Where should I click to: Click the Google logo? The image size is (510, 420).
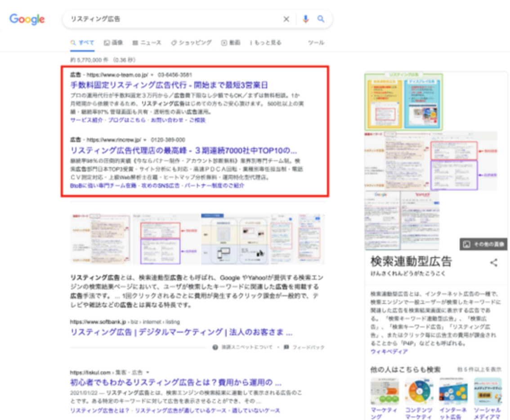27,19
